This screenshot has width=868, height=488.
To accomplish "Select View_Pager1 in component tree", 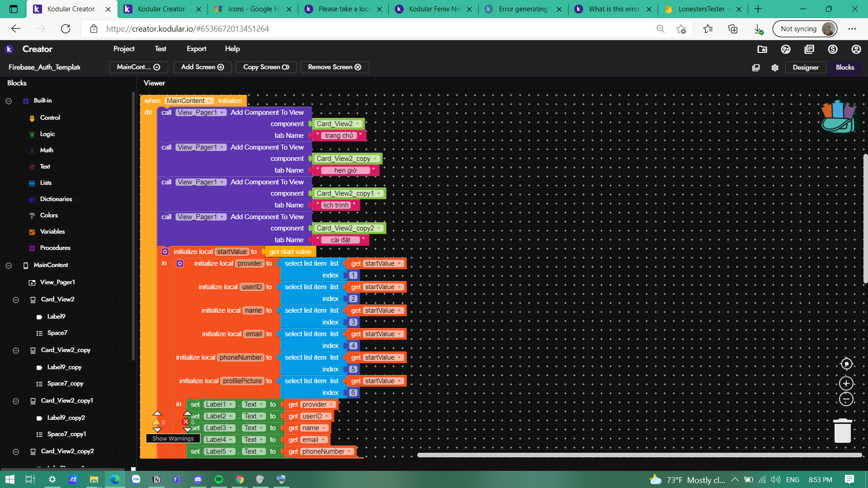I will 57,282.
